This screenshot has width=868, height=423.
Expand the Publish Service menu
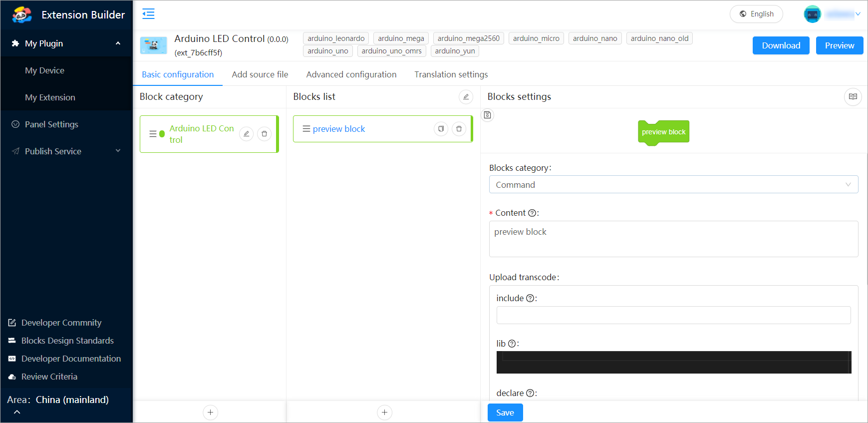coord(118,151)
